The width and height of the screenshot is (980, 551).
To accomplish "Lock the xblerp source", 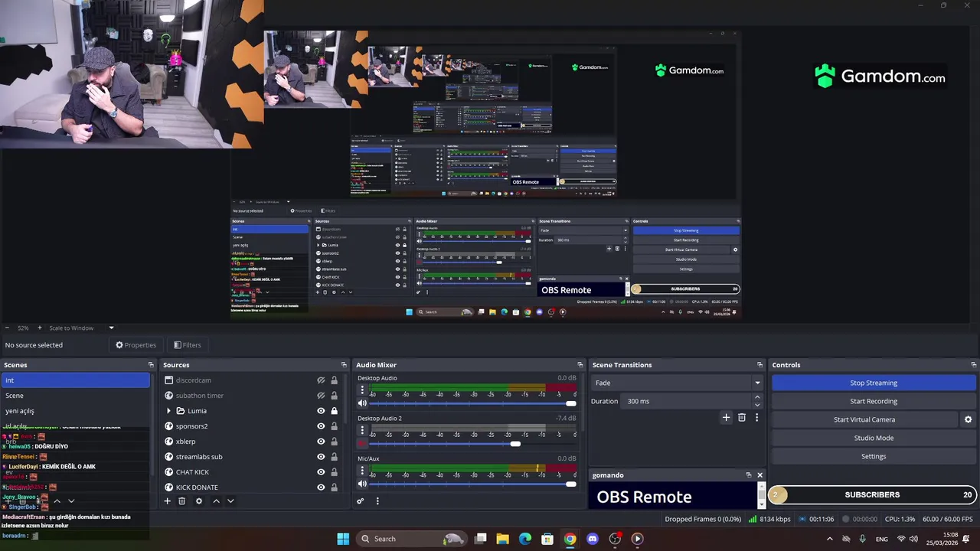I will (334, 442).
